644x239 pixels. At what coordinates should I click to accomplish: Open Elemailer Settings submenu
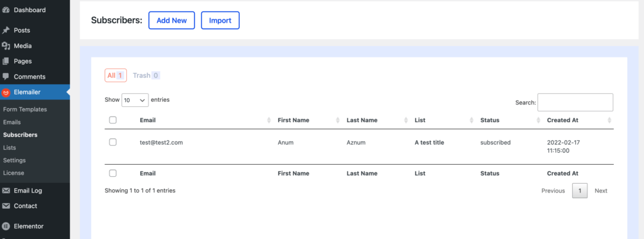tap(14, 160)
